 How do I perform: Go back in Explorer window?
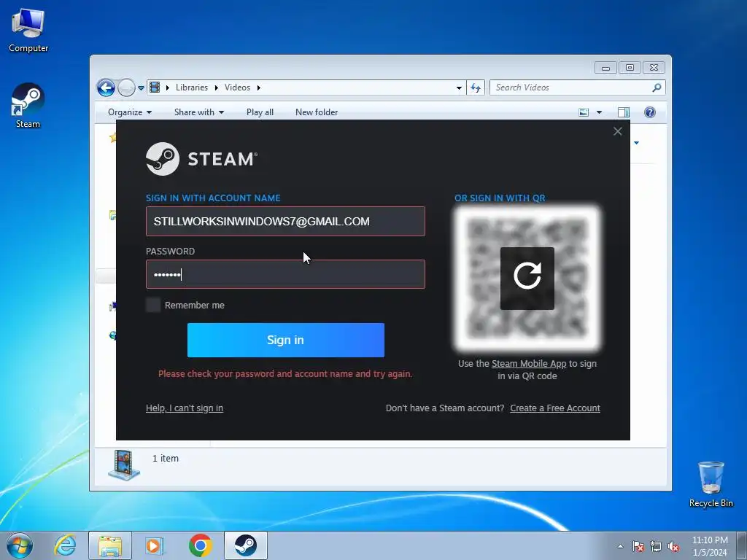(106, 87)
